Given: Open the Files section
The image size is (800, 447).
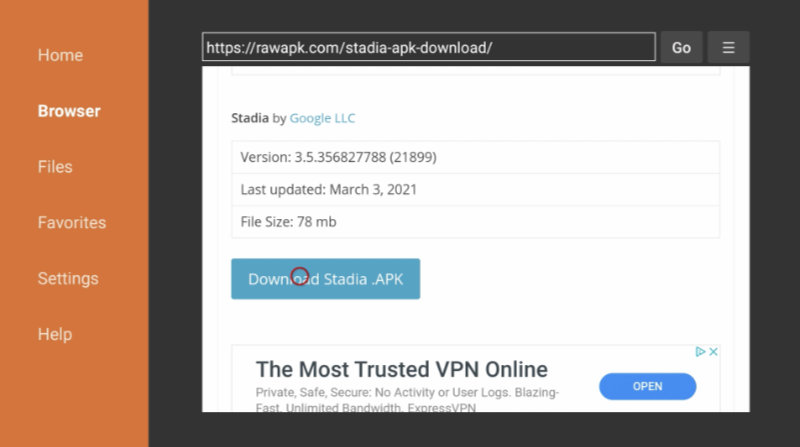Looking at the screenshot, I should point(55,167).
